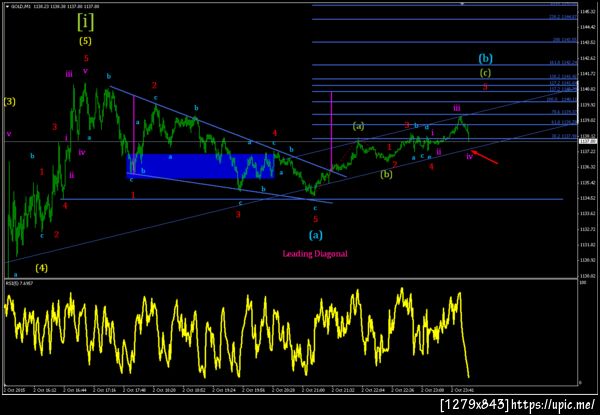Image resolution: width=600 pixels, height=415 pixels.
Task: Click price axis value 1143.52
Action: (587, 42)
